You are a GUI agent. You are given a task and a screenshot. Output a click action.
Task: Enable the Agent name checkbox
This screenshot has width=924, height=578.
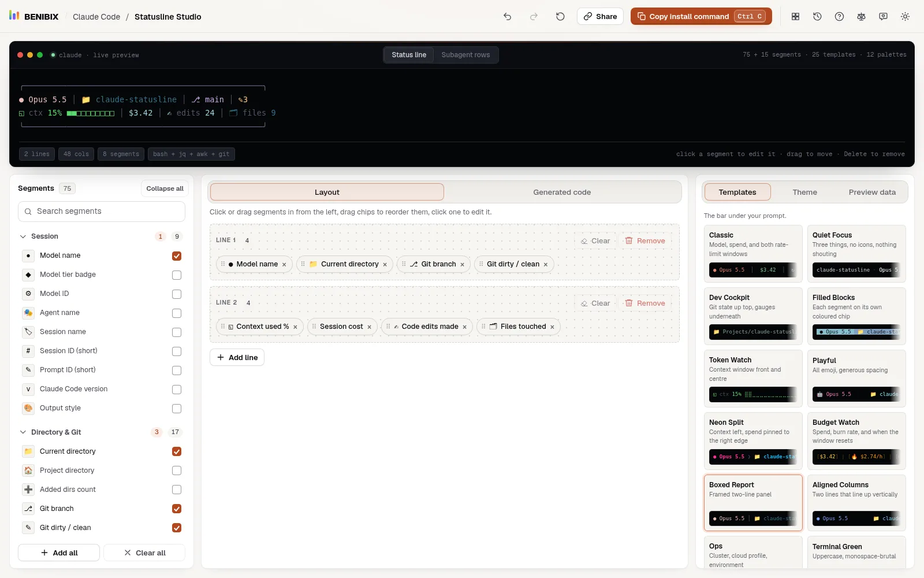coord(177,313)
